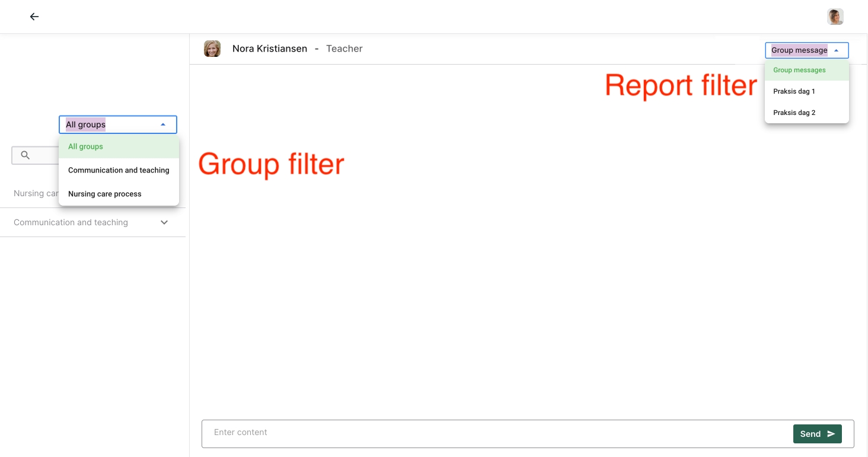Choose Praksis dag 1 report

[x=794, y=91]
